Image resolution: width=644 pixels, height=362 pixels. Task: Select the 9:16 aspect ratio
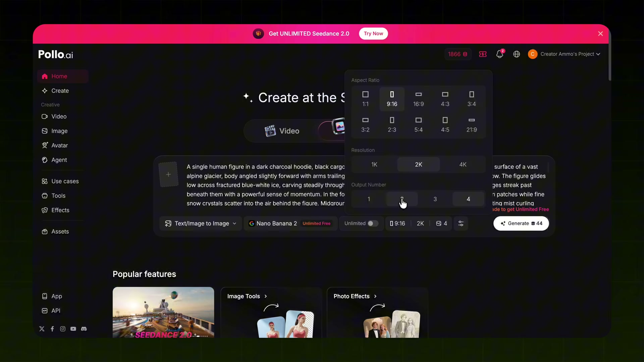pos(392,99)
